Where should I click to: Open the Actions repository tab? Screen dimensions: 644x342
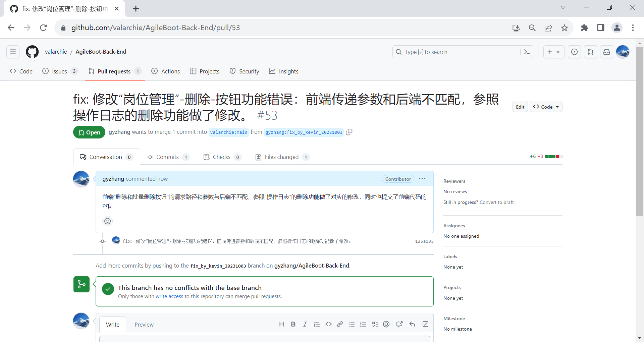(x=166, y=71)
